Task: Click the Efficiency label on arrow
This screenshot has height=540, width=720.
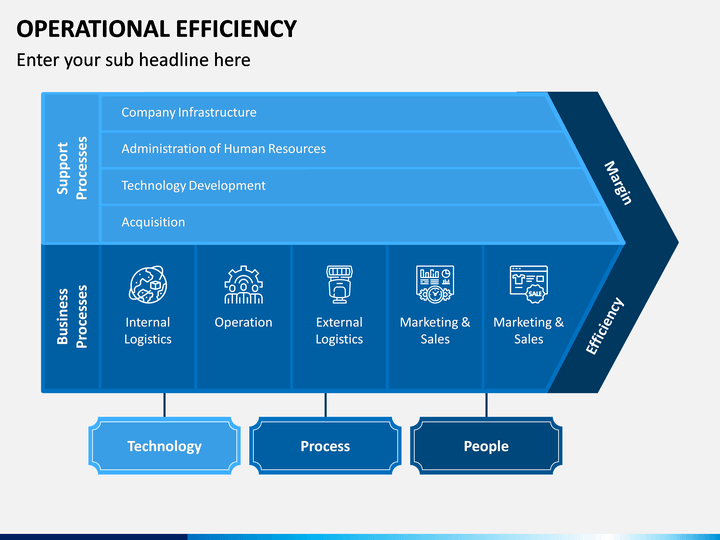Action: [604, 326]
